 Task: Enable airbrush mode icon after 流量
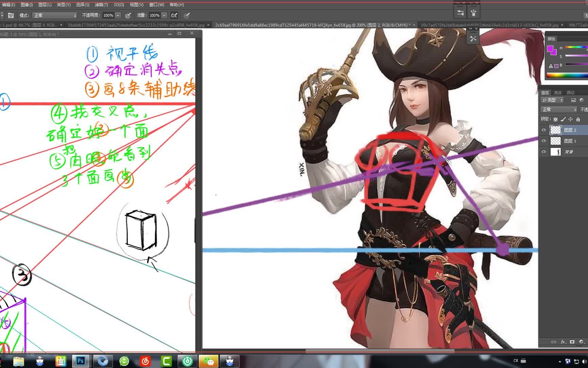pyautogui.click(x=174, y=15)
